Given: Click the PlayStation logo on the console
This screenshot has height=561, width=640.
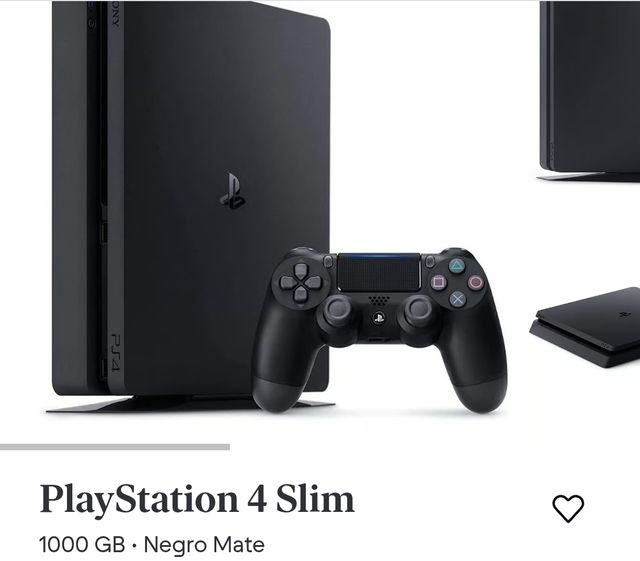Looking at the screenshot, I should (233, 191).
